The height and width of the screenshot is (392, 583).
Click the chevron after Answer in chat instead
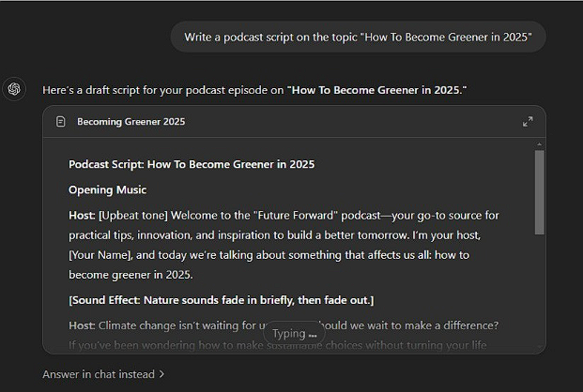pos(161,374)
